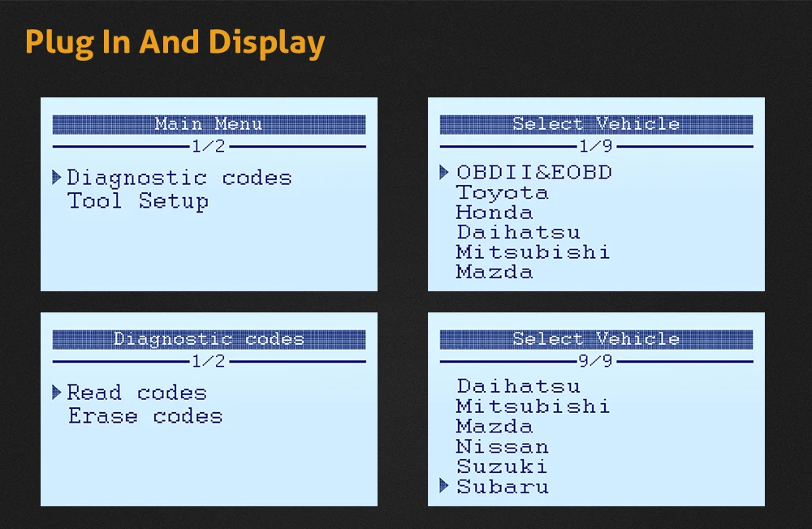Click Main Menu 1/2 page indicator
Screen dimensions: 812x529
tap(209, 147)
